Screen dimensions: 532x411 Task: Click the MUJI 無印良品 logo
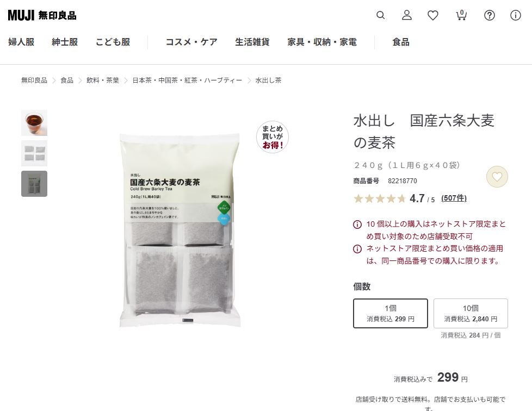42,15
